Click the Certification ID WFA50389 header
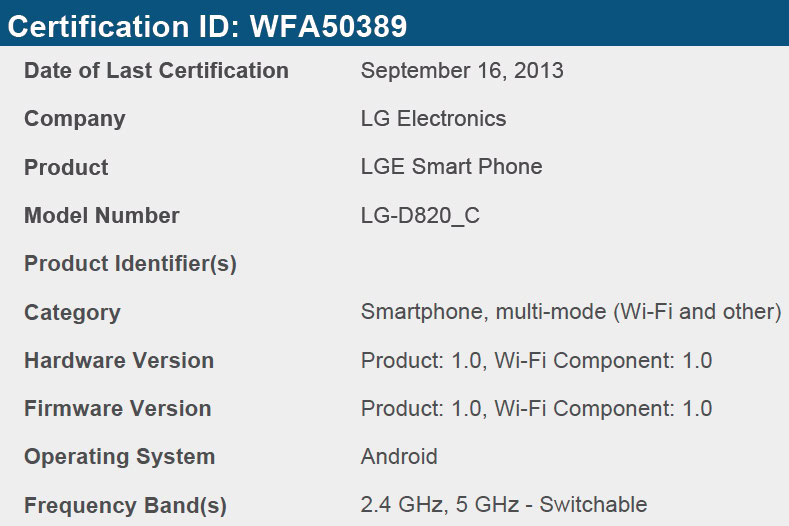The height and width of the screenshot is (526, 789). point(207,26)
